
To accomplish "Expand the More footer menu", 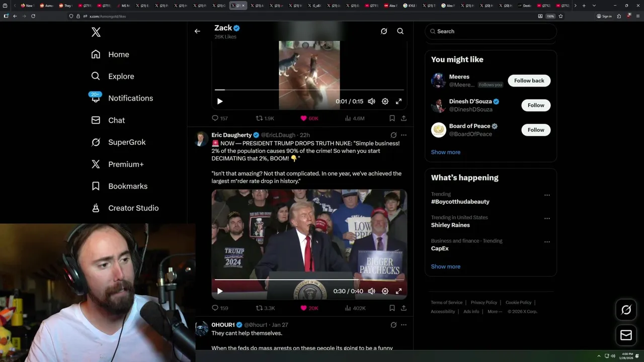I will [x=495, y=312].
